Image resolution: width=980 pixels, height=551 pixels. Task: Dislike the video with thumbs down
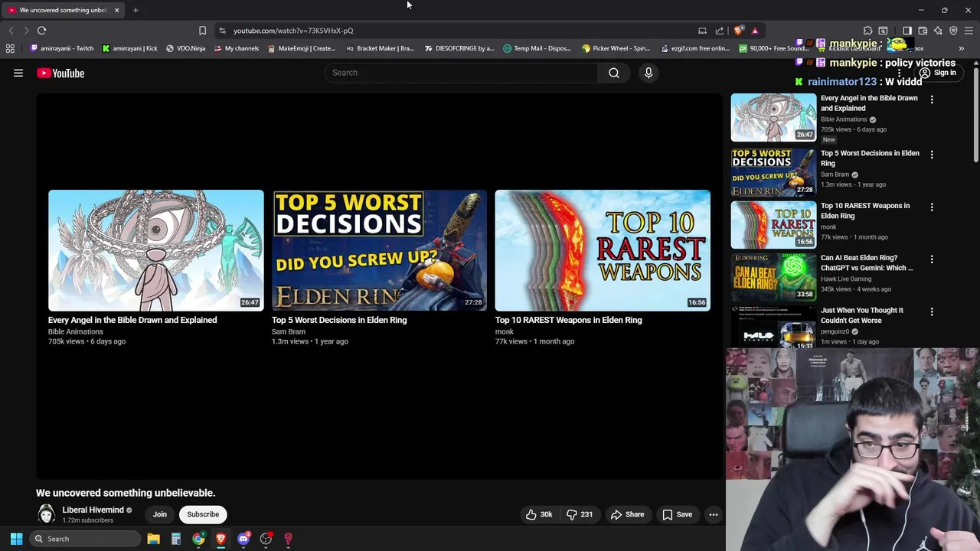coord(580,514)
